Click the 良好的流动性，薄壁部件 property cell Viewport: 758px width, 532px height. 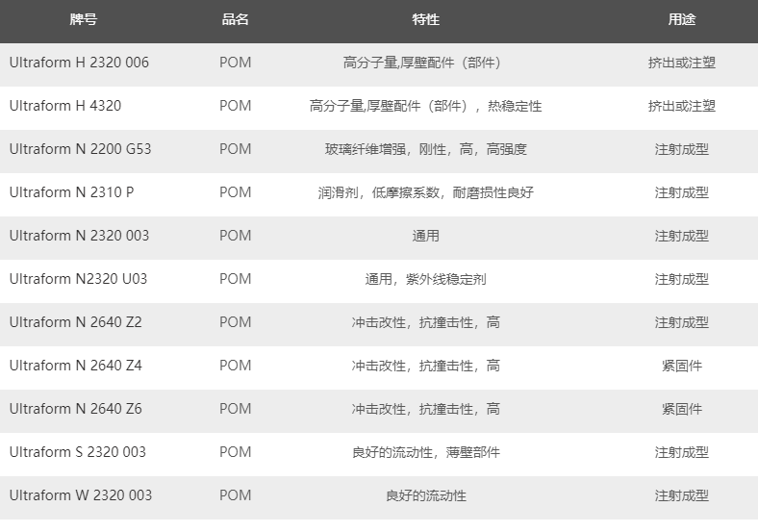[425, 452]
